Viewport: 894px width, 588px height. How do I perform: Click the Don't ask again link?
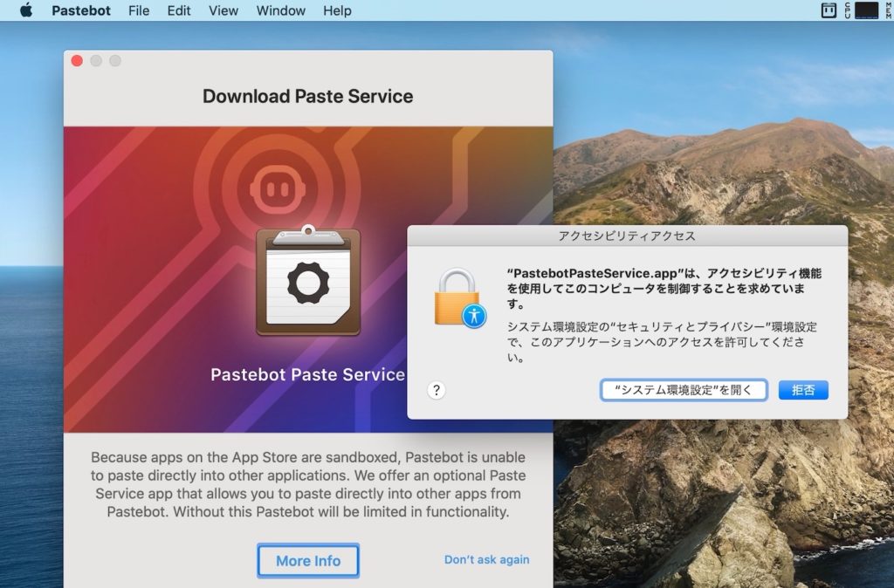coord(486,561)
